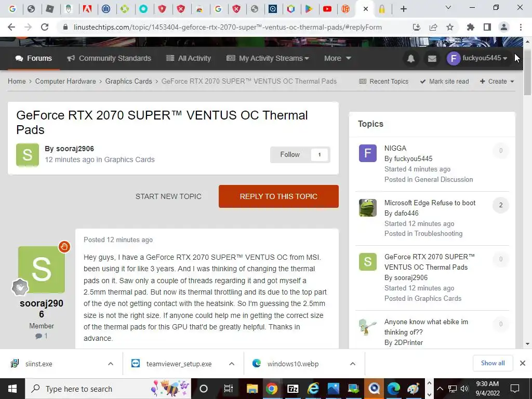
Task: Open a new browser tab
Action: point(403,9)
